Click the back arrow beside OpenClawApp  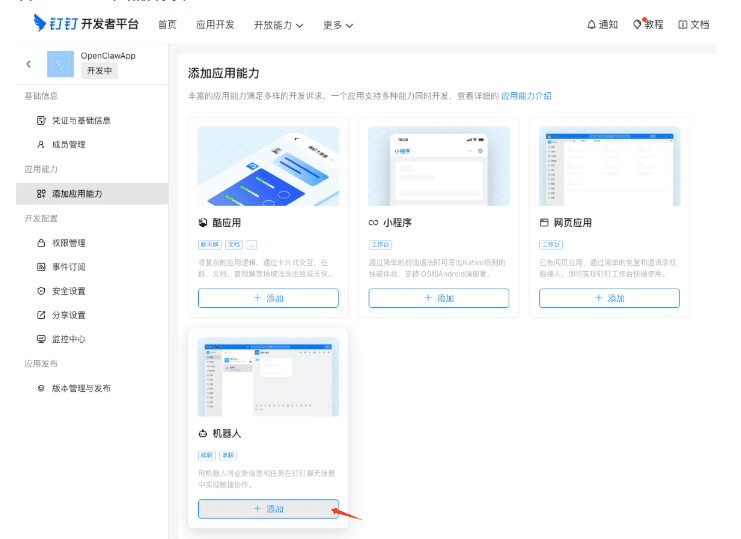pyautogui.click(x=28, y=64)
